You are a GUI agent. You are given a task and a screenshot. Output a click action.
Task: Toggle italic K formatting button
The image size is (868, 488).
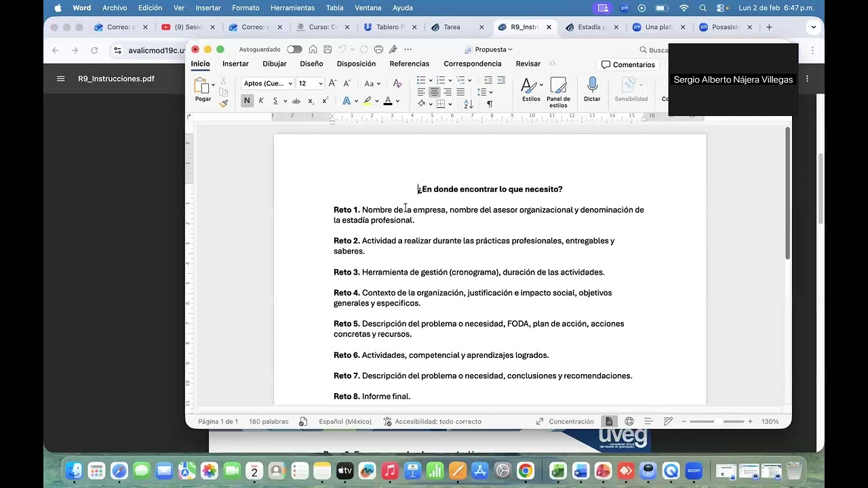tap(261, 101)
